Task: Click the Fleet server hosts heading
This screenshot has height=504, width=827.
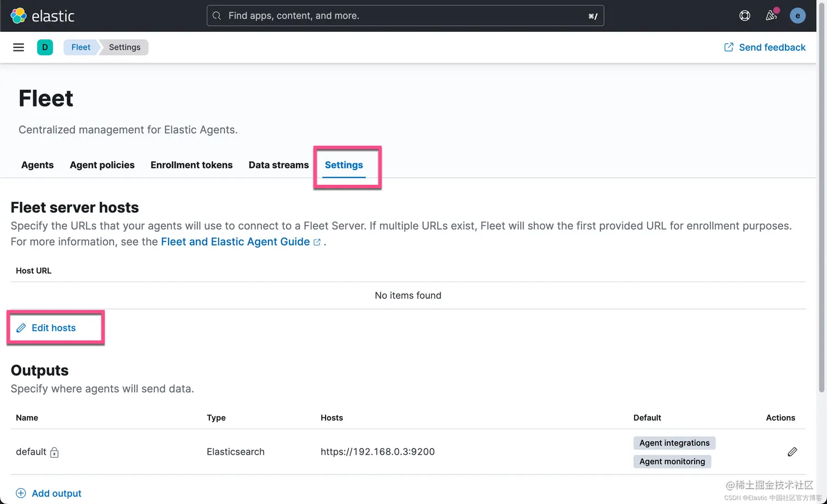Action: (75, 207)
